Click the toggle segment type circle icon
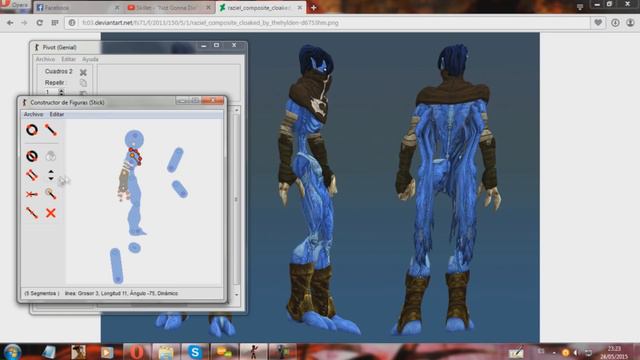Screen dimensions: 640x360 point(32,156)
